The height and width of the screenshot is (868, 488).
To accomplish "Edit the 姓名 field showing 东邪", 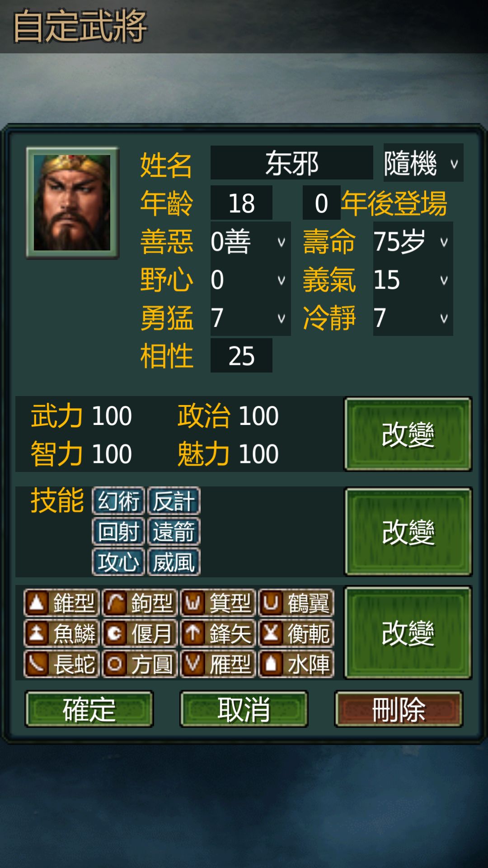I will click(x=291, y=163).
